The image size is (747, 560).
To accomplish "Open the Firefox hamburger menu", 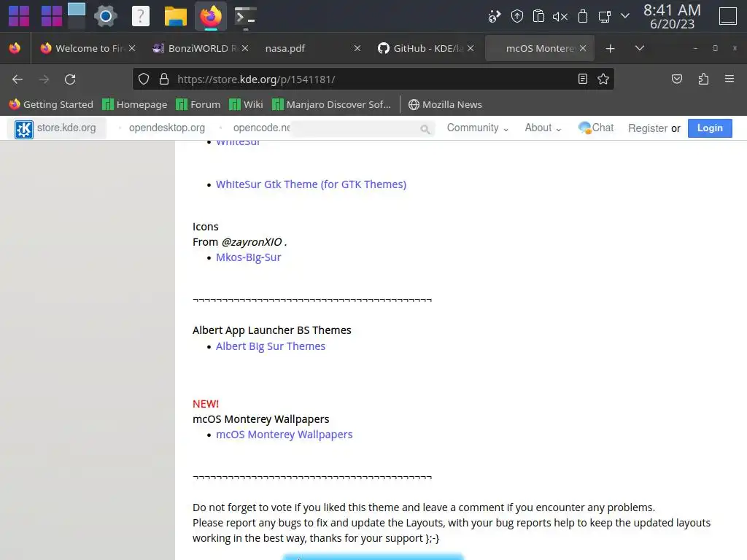I will [x=729, y=79].
